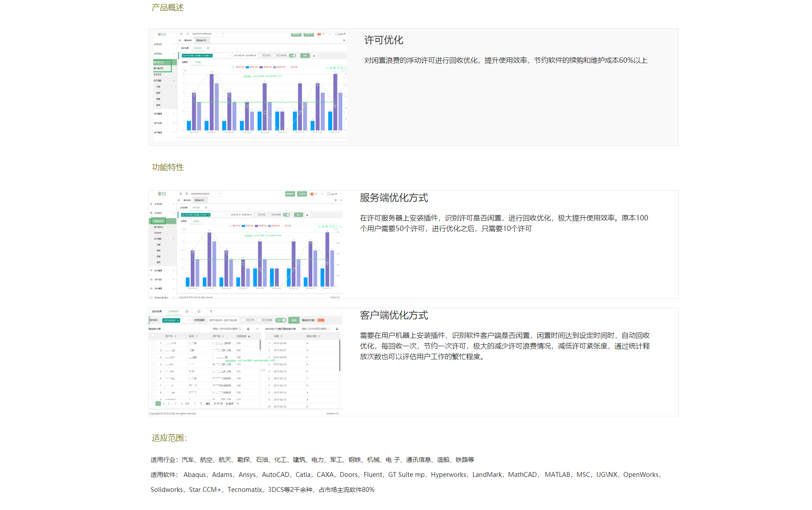Click green 查询 button beside 释放总次数
Image resolution: width=812 pixels, height=510 pixels.
click(x=294, y=320)
